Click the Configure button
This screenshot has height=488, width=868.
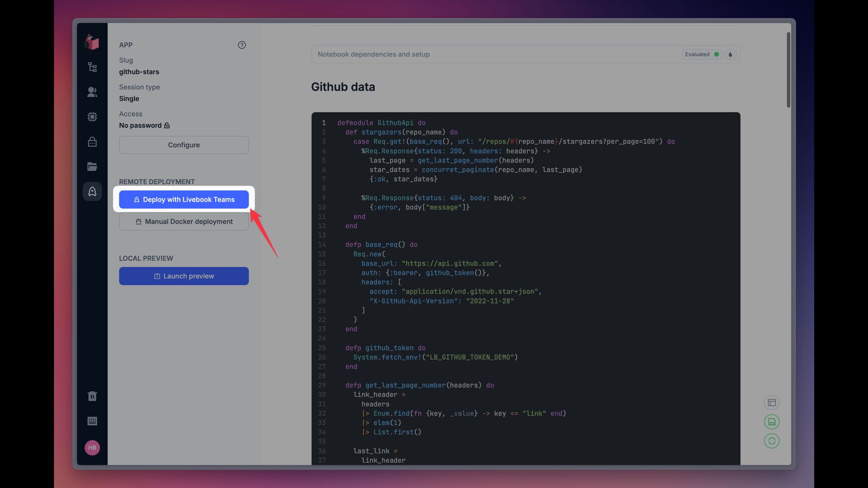[x=184, y=145]
